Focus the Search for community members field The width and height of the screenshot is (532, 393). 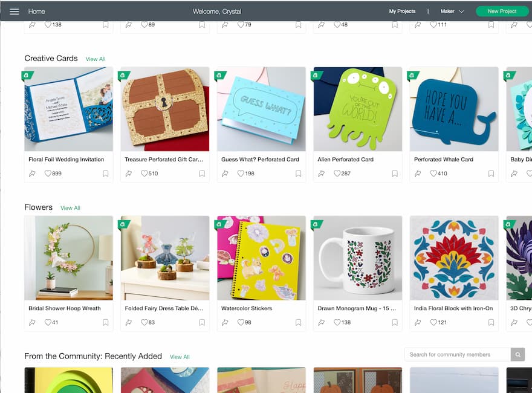click(458, 354)
